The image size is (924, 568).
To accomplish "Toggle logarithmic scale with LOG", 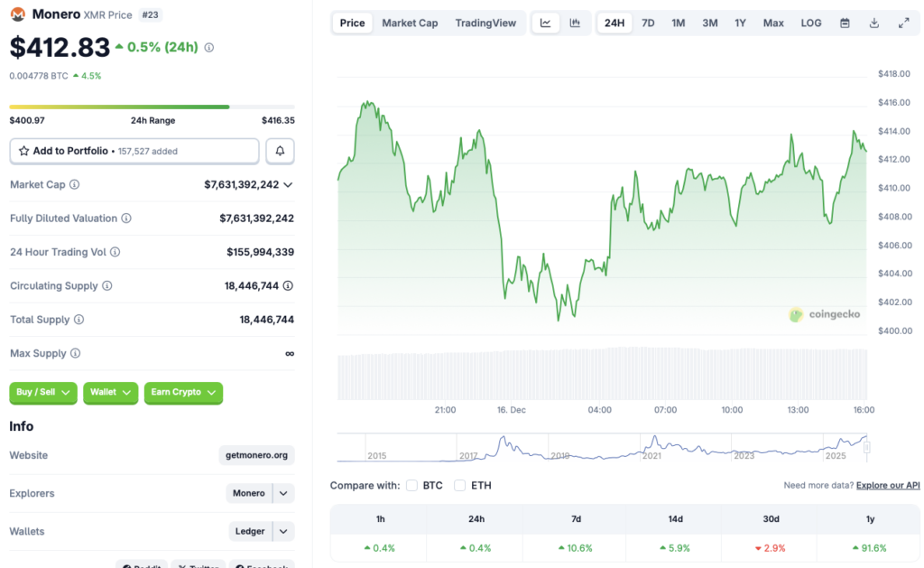I will (810, 22).
